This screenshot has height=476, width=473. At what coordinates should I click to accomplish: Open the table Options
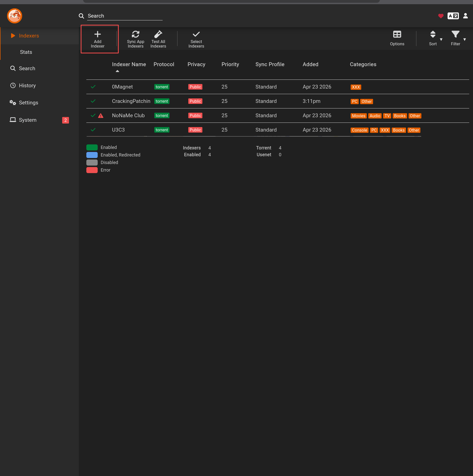tap(397, 38)
